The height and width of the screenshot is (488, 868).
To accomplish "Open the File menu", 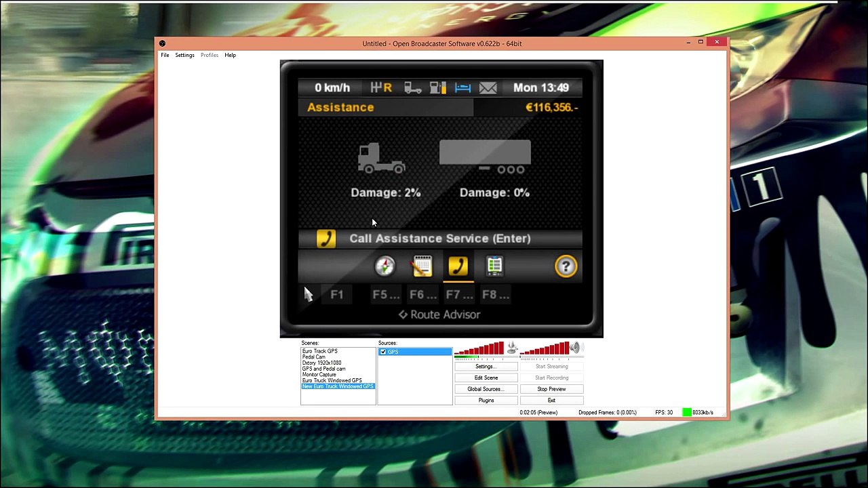I will pyautogui.click(x=165, y=55).
